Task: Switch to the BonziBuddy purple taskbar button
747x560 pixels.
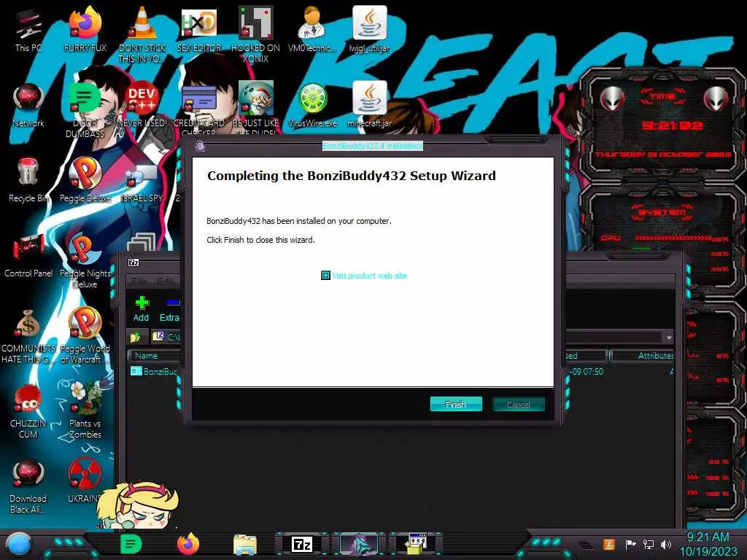Action: [359, 544]
